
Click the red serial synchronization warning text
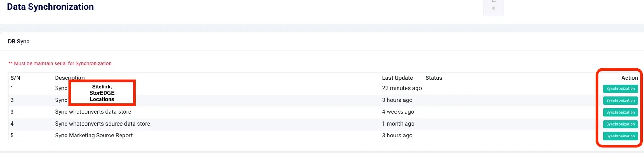[x=61, y=63]
